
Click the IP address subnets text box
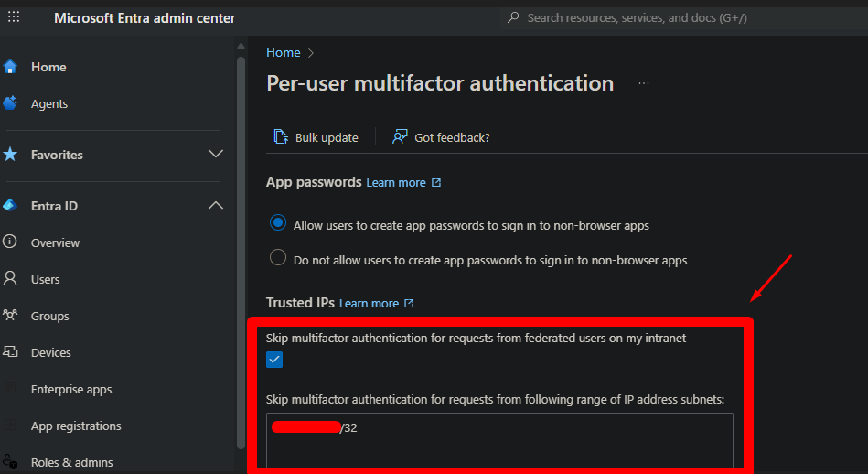[499, 440]
